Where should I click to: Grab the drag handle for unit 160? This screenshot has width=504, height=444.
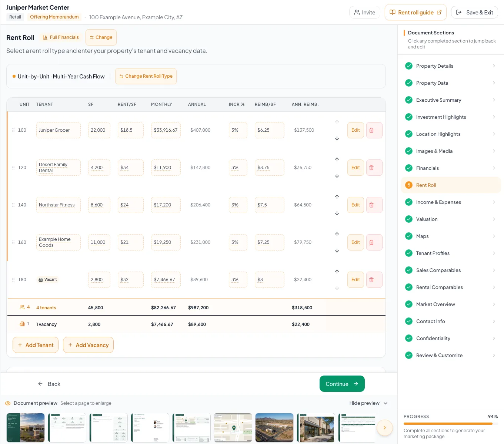[13, 242]
